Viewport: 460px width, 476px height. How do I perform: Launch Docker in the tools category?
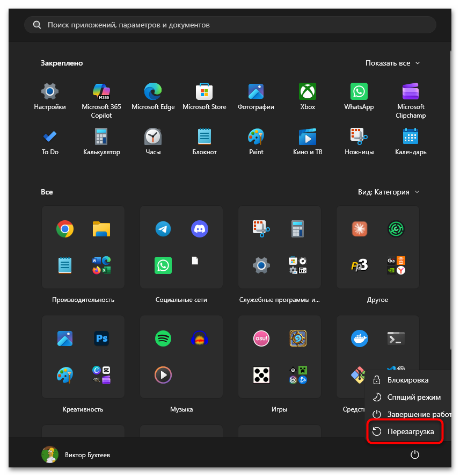tap(360, 338)
